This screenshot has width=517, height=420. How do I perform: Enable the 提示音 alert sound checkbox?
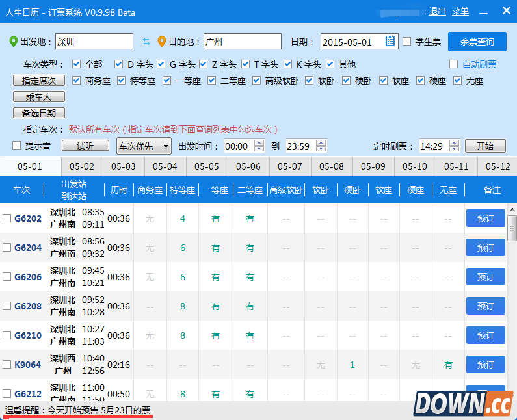16,146
